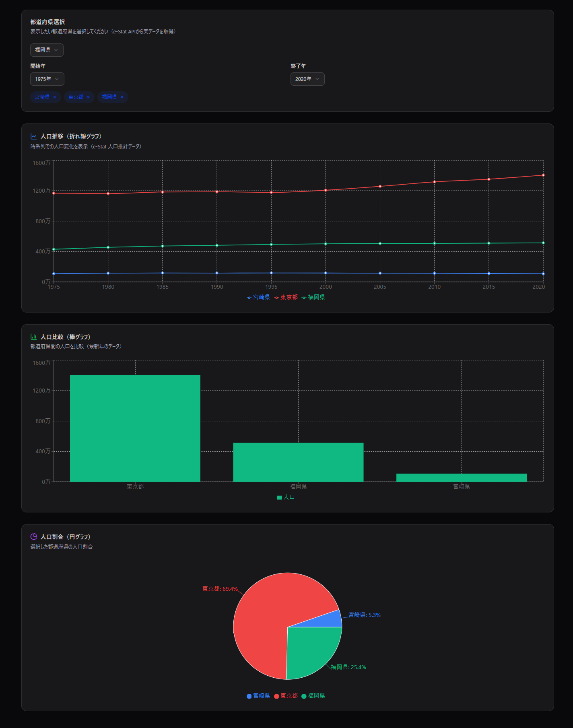Click 東京都 in the pie chart legend
This screenshot has width=573, height=728.
pyautogui.click(x=286, y=696)
